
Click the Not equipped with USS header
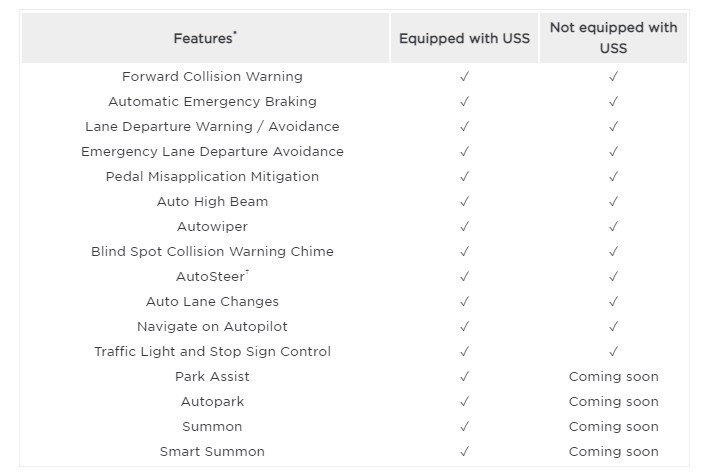pyautogui.click(x=613, y=38)
